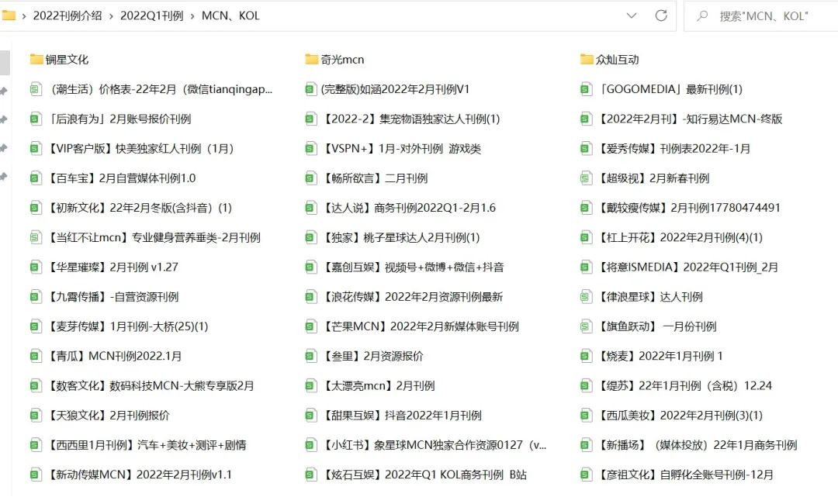Focus the 搜索"MCN、KOL" search field
The height and width of the screenshot is (504, 838).
coord(763,16)
